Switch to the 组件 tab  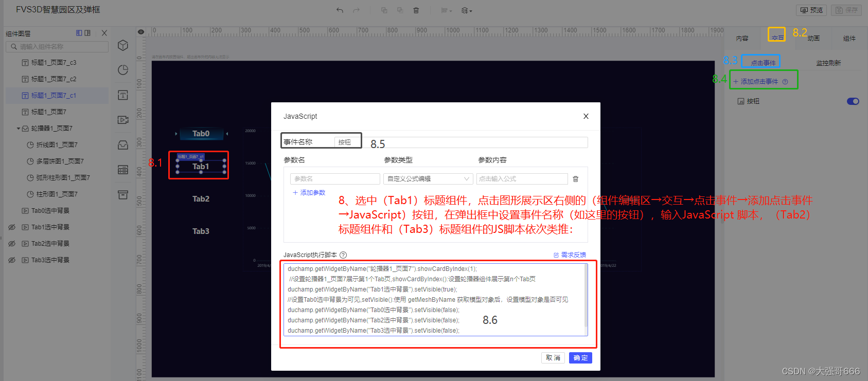[849, 39]
